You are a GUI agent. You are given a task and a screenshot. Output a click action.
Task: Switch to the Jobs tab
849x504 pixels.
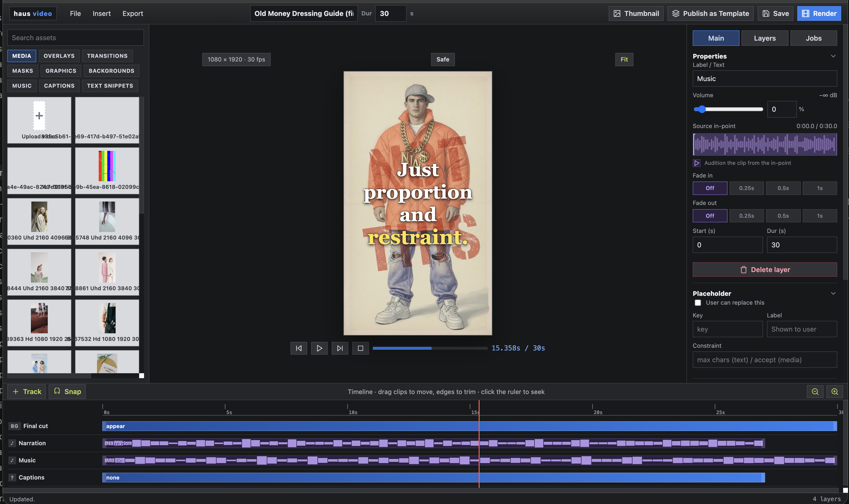814,38
